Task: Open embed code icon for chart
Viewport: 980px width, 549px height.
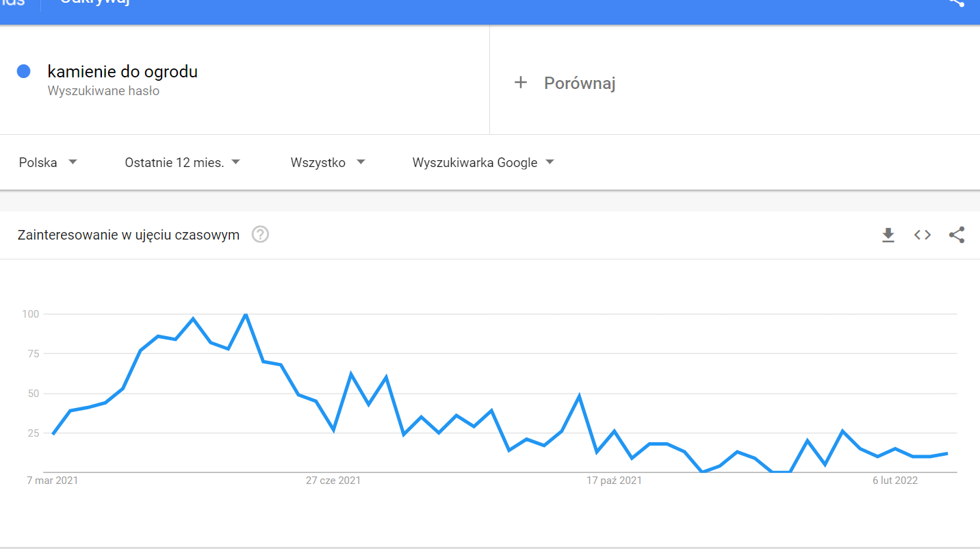Action: pyautogui.click(x=923, y=235)
